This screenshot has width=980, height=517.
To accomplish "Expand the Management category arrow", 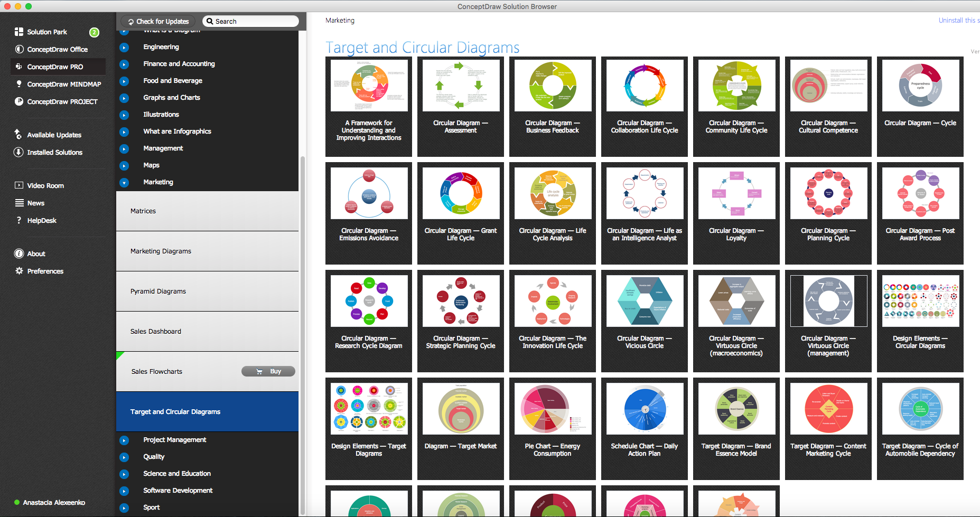I will (124, 149).
